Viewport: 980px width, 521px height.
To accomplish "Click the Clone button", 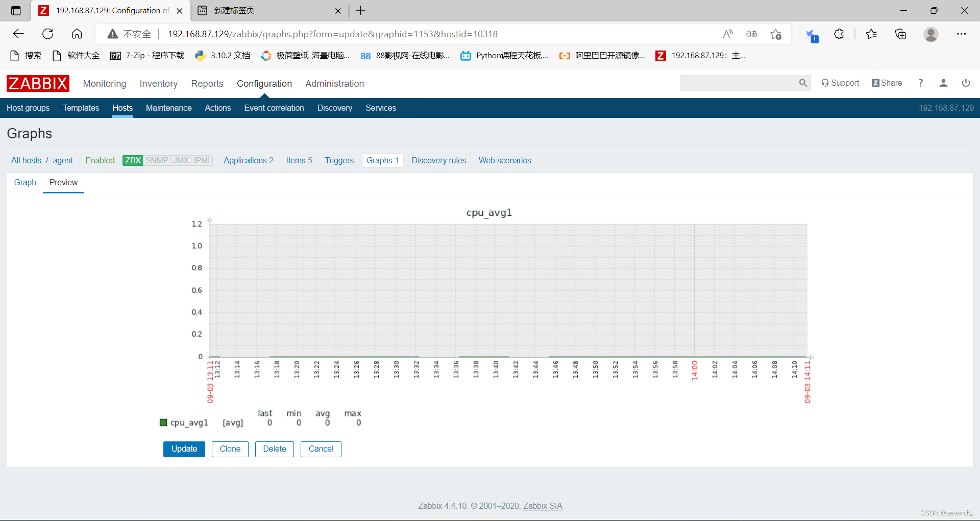I will [230, 449].
